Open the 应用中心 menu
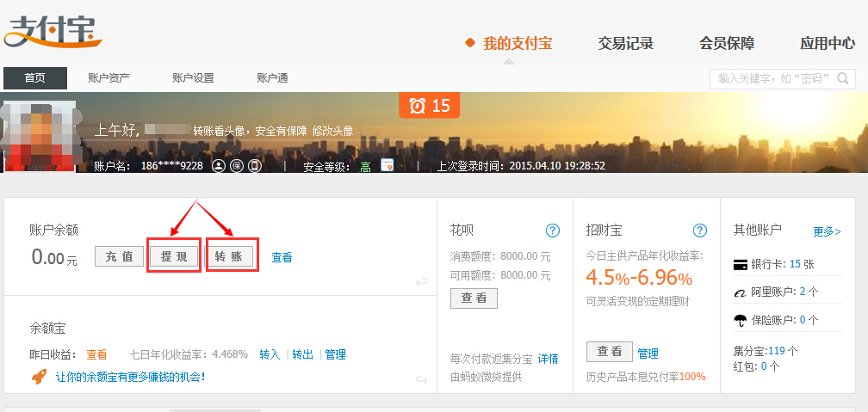868x412 pixels. coord(827,43)
